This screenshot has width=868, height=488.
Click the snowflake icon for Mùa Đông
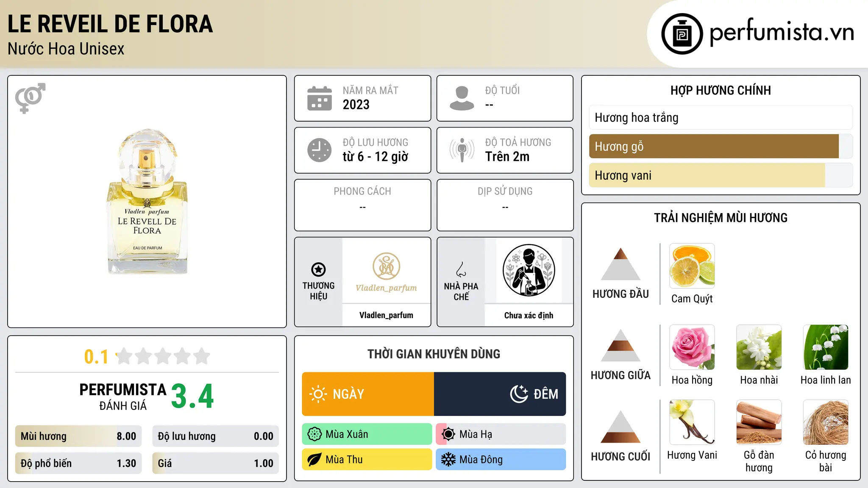448,460
